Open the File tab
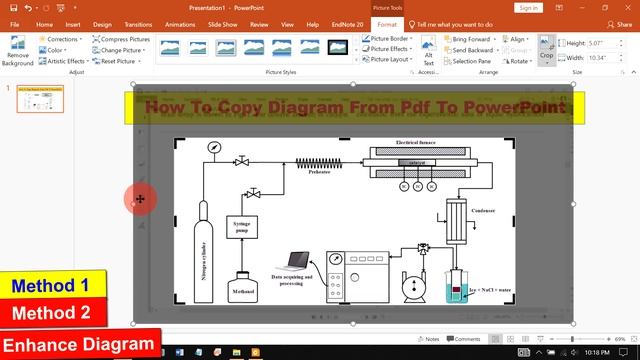 click(15, 24)
